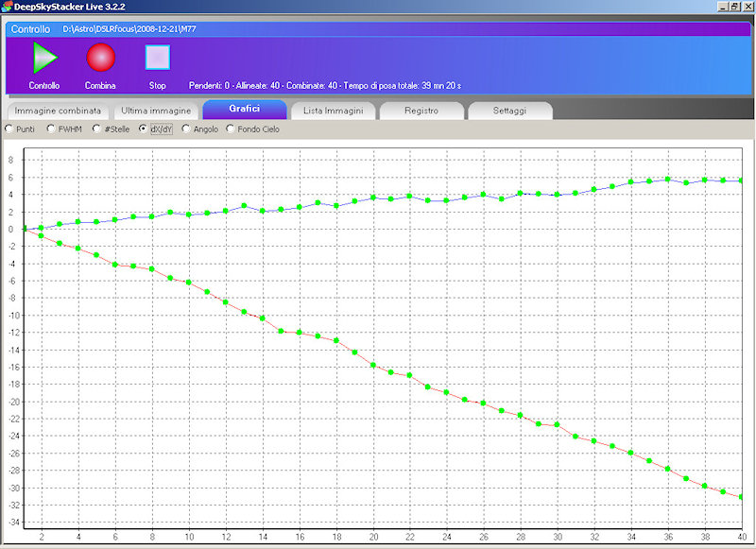Viewport: 756px width, 549px height.
Task: Switch graph to Angolo
Action: tap(185, 129)
